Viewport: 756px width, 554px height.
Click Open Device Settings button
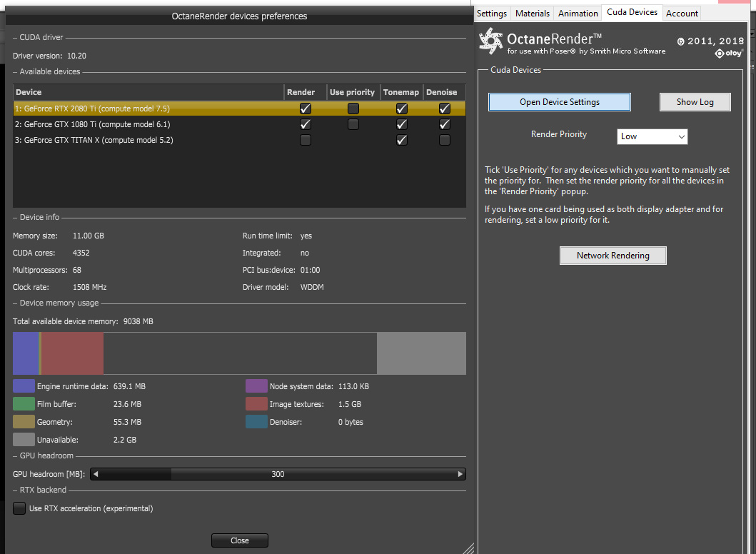559,102
